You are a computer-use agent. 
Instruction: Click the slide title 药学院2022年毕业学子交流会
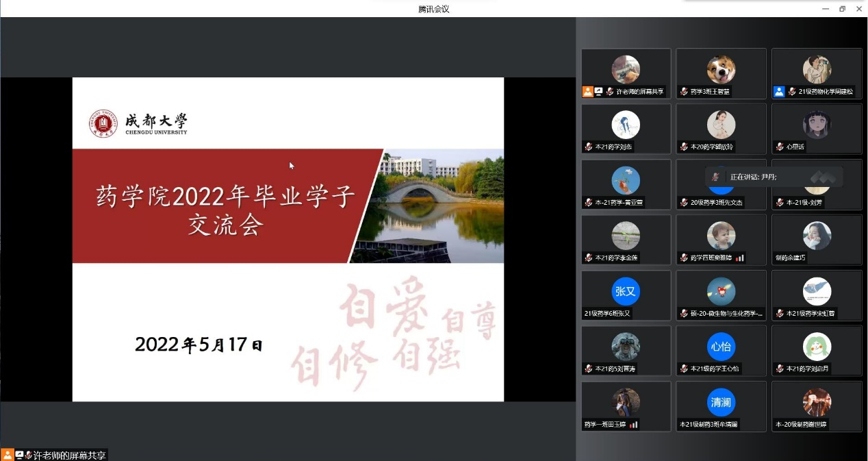click(226, 210)
